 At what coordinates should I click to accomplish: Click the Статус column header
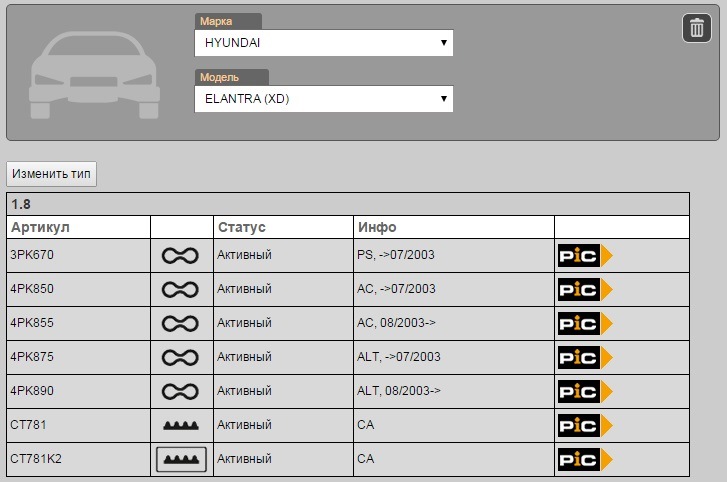242,227
